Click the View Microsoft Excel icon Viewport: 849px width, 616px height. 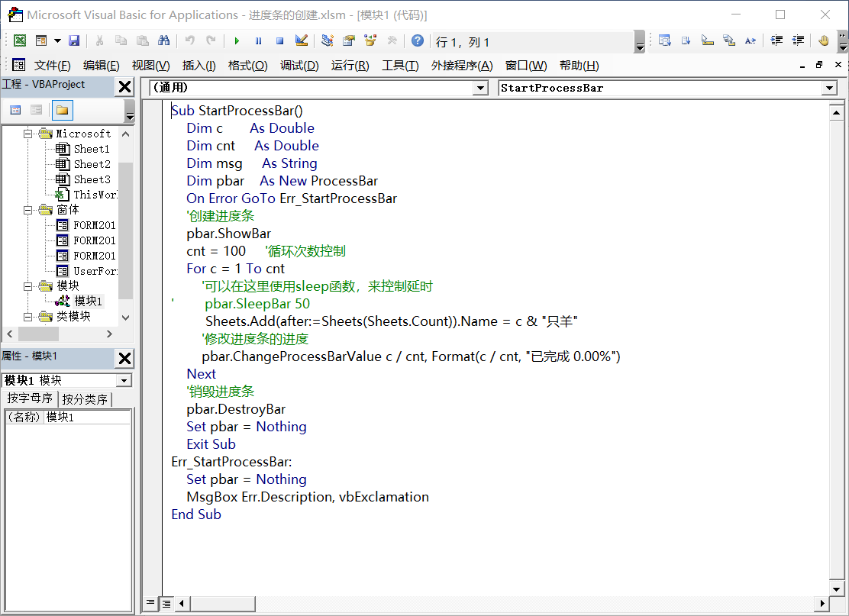pos(19,41)
